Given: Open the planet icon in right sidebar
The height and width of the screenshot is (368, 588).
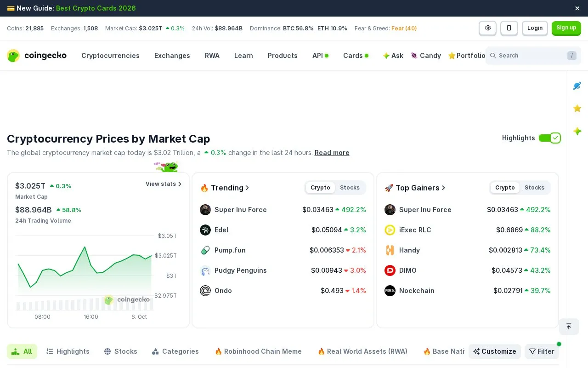Looking at the screenshot, I should [x=577, y=86].
